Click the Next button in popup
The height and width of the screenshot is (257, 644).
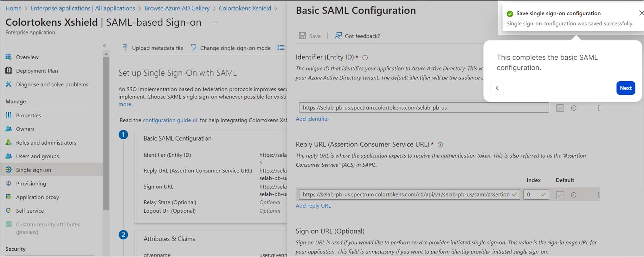(x=626, y=88)
